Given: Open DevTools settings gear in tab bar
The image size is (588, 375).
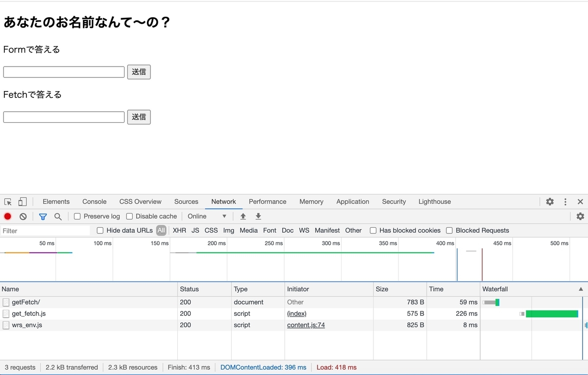Looking at the screenshot, I should click(x=550, y=202).
